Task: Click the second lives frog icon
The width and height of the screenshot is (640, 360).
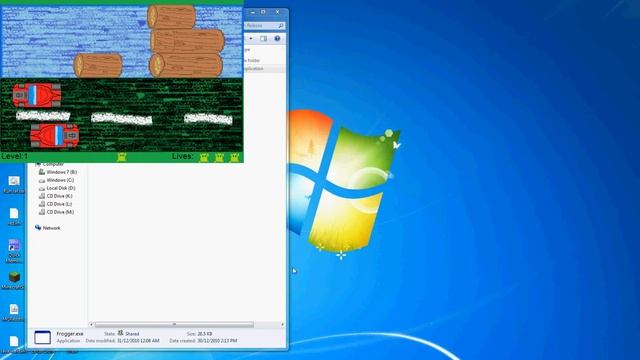Action: (x=219, y=157)
